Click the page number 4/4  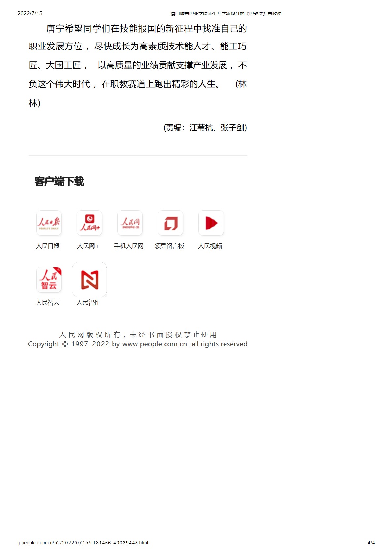(x=371, y=543)
